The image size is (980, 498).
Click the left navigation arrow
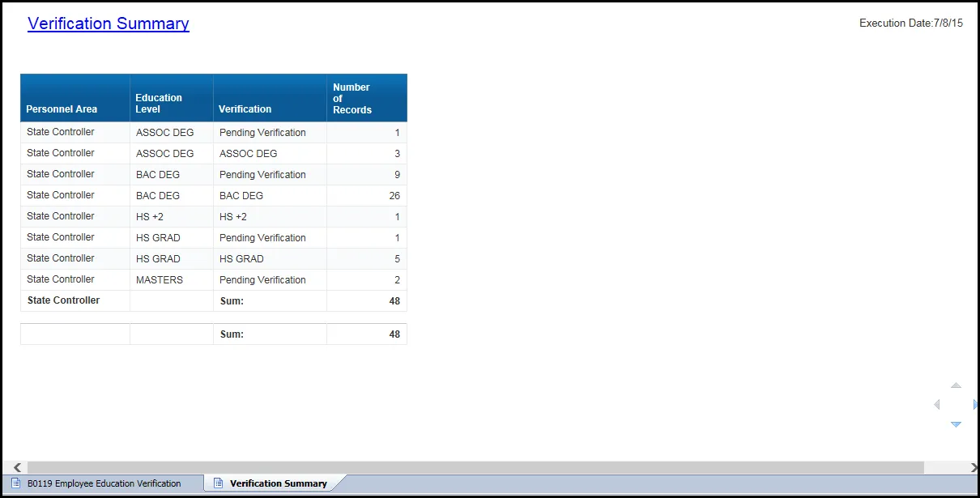[937, 404]
